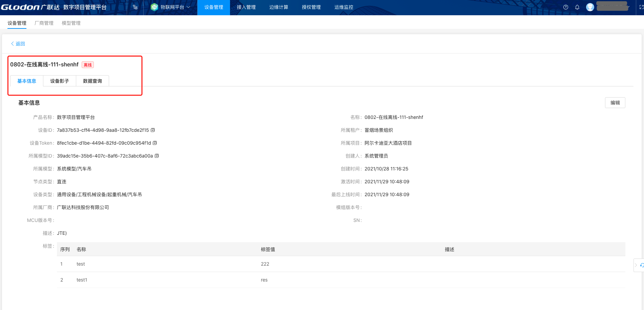Open the help question mark icon

click(566, 7)
